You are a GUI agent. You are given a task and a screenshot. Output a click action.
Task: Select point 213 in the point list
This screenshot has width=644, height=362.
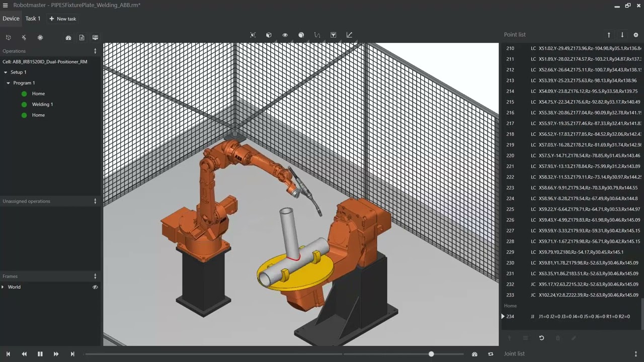click(572, 80)
